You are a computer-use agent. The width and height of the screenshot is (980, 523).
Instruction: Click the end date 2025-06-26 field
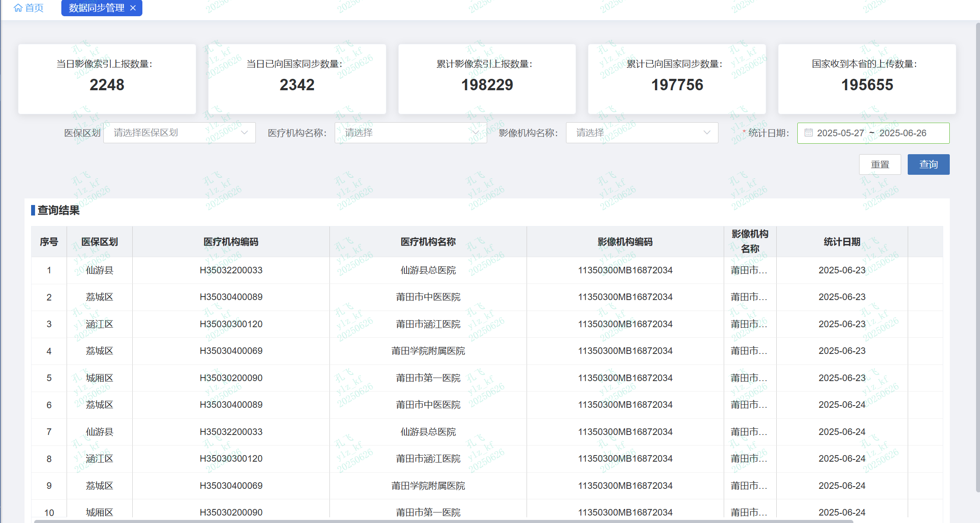902,133
